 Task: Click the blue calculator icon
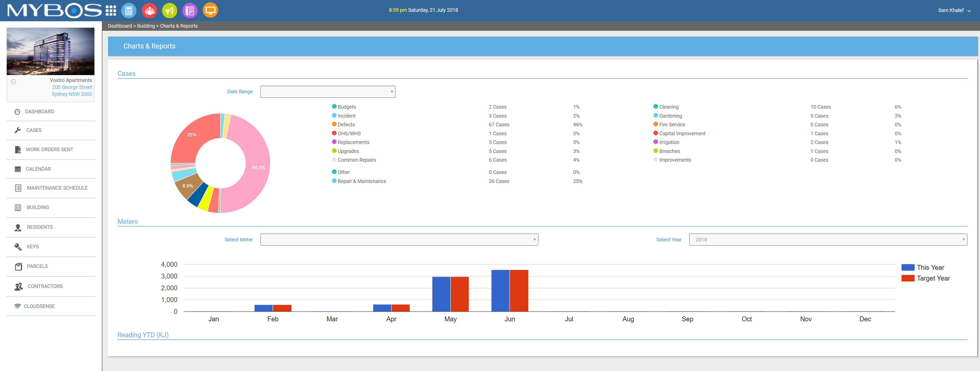point(128,10)
